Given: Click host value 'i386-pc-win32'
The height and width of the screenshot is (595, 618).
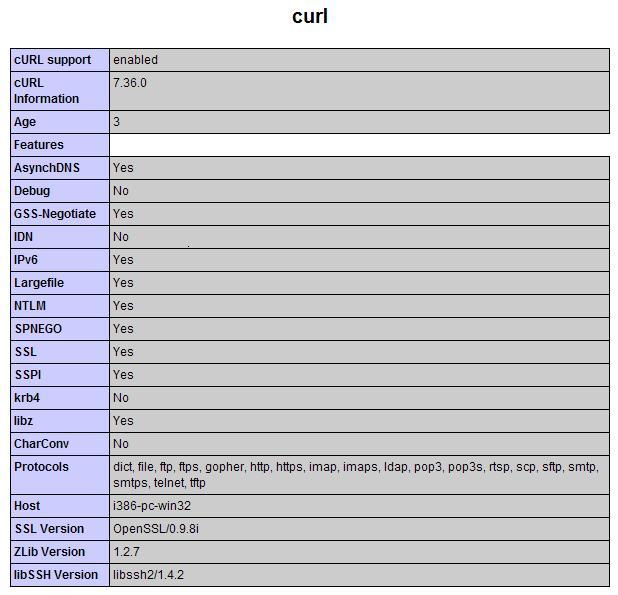Looking at the screenshot, I should [x=152, y=506].
